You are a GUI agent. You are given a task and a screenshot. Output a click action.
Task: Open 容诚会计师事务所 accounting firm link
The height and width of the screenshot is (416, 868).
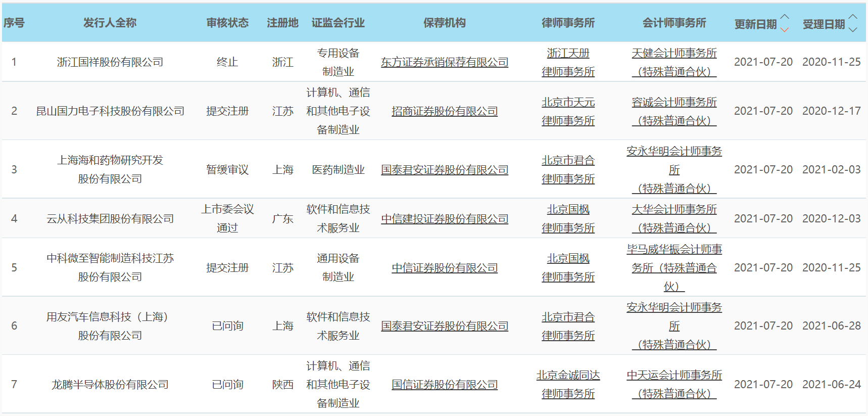click(x=674, y=111)
